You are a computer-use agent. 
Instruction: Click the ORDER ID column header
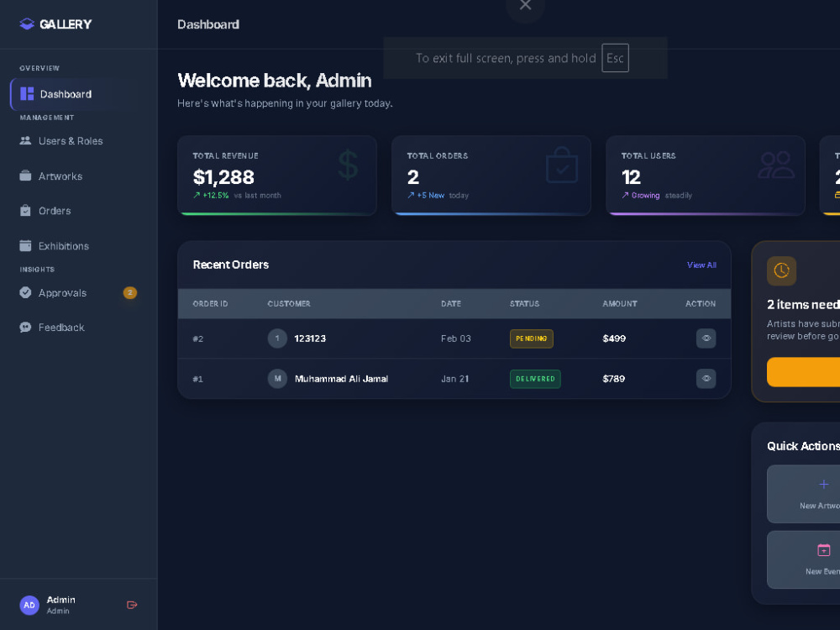point(211,304)
